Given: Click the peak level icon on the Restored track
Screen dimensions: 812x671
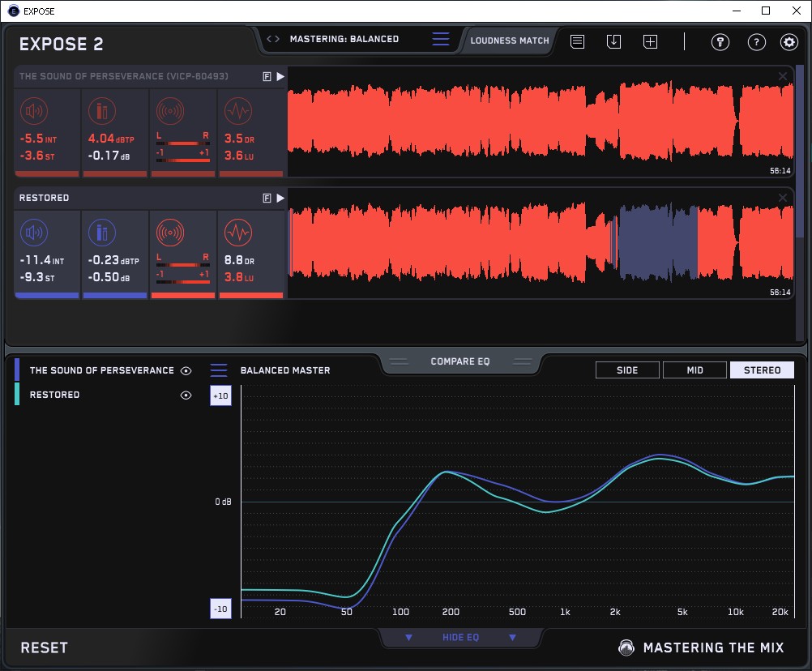Looking at the screenshot, I should [101, 233].
